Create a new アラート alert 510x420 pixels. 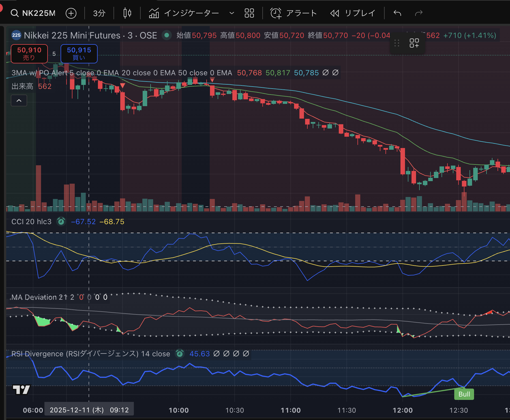pos(293,13)
